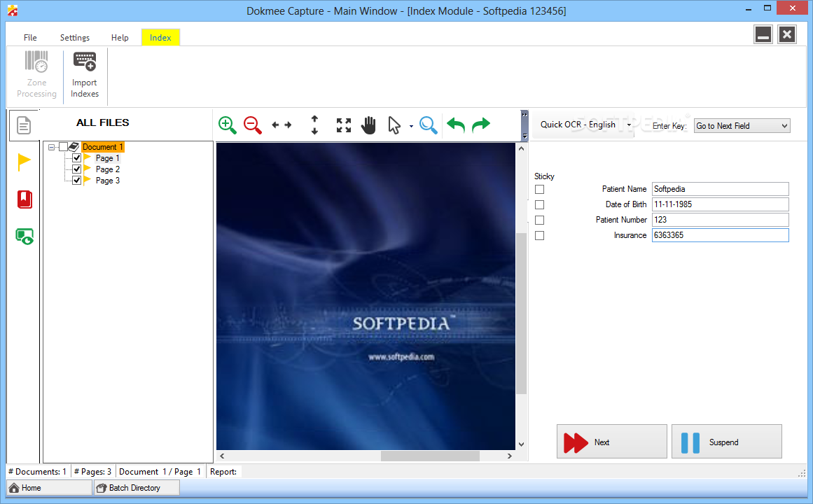Open Import Indexes tool

85,75
